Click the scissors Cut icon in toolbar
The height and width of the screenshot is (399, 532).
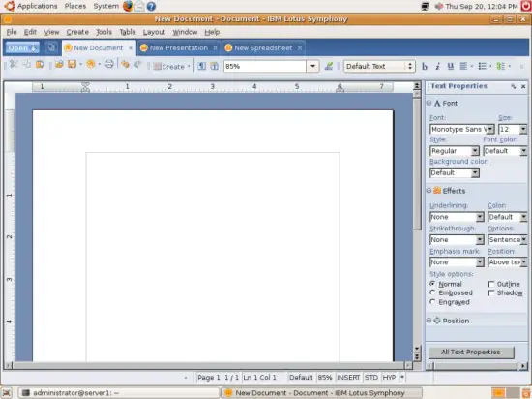click(14, 64)
